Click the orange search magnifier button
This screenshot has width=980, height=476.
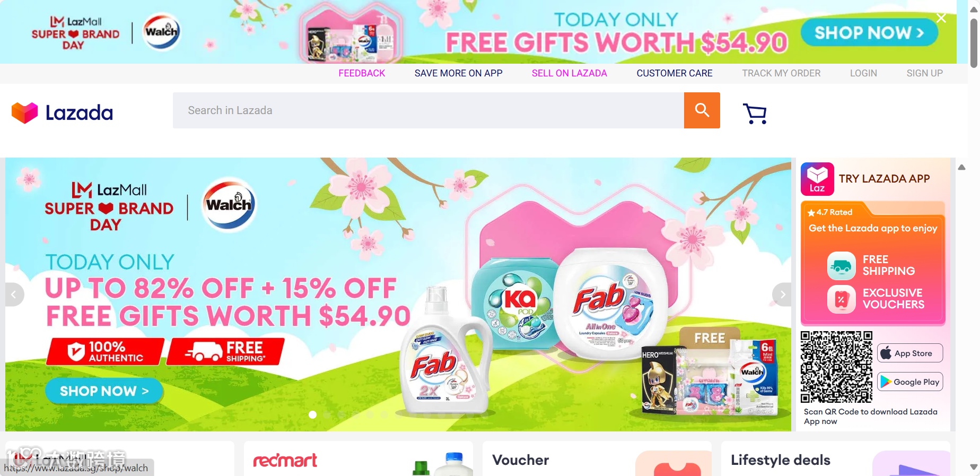(x=702, y=110)
